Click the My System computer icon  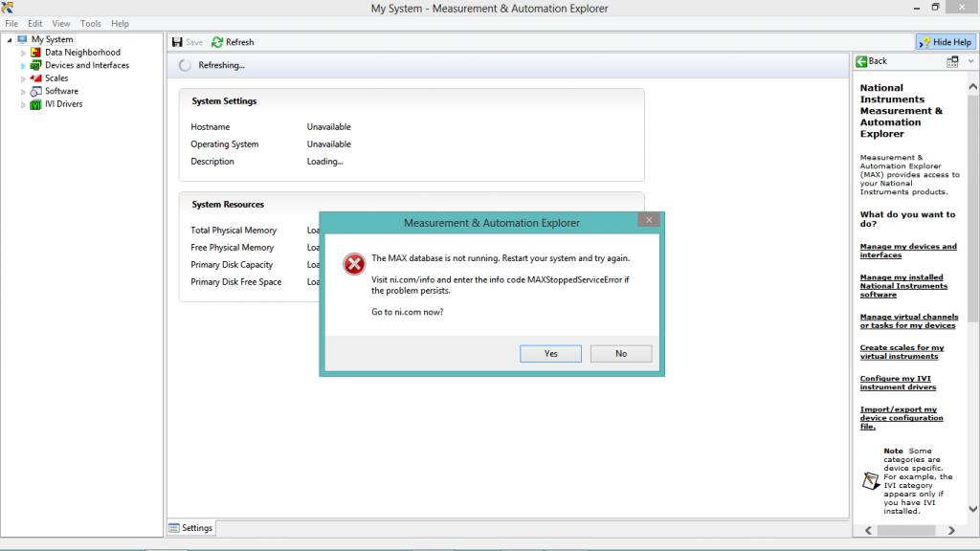click(23, 39)
